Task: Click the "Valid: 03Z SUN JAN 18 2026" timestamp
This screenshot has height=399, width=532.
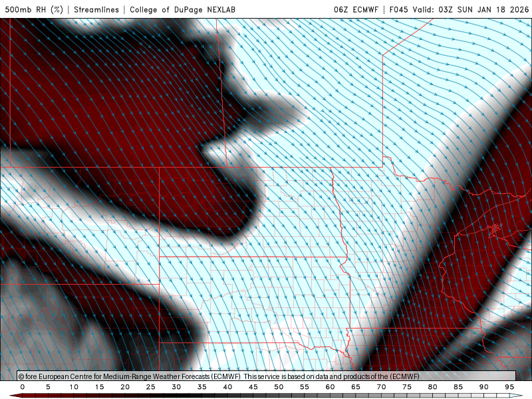Action: (471, 9)
